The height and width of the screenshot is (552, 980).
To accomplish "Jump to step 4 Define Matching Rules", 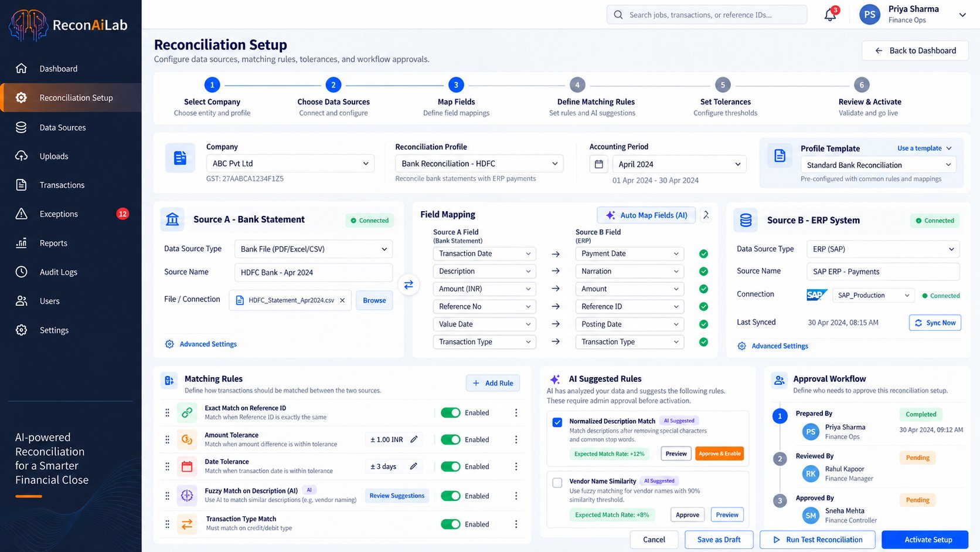I will [577, 85].
